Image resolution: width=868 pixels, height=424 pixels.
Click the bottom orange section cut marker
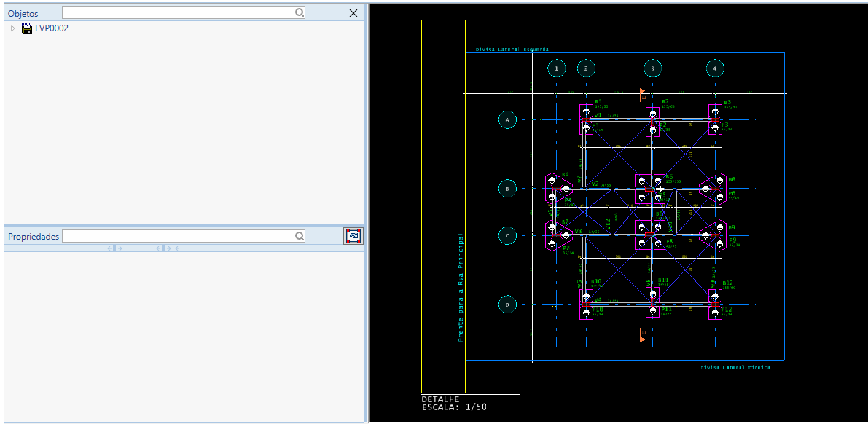642,335
